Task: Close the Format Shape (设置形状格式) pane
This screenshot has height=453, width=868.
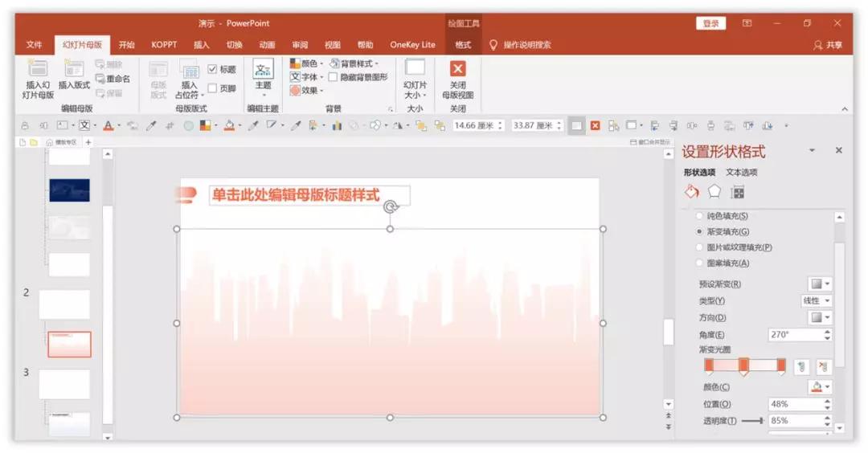Action: click(838, 150)
